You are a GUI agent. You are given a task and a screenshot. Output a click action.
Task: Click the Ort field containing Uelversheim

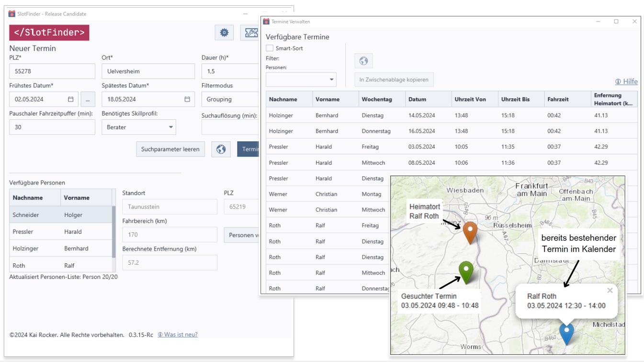(148, 71)
